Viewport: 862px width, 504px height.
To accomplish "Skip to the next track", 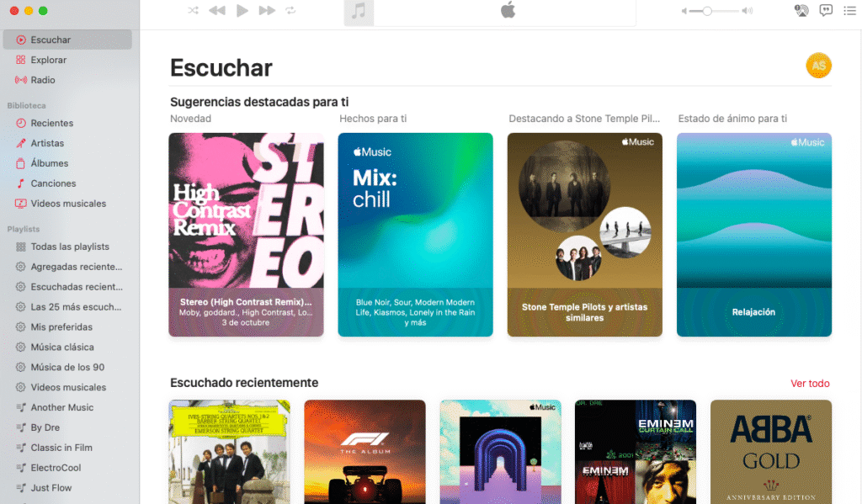I will [x=267, y=11].
